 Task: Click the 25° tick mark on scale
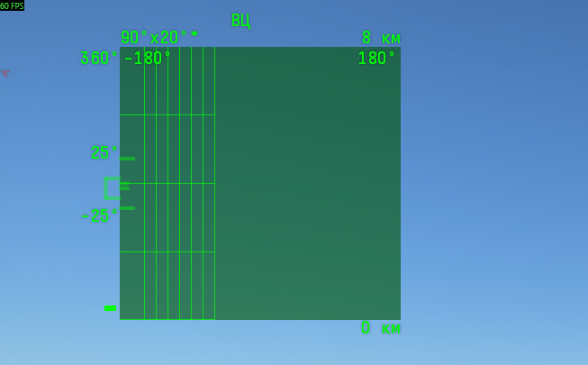click(127, 159)
